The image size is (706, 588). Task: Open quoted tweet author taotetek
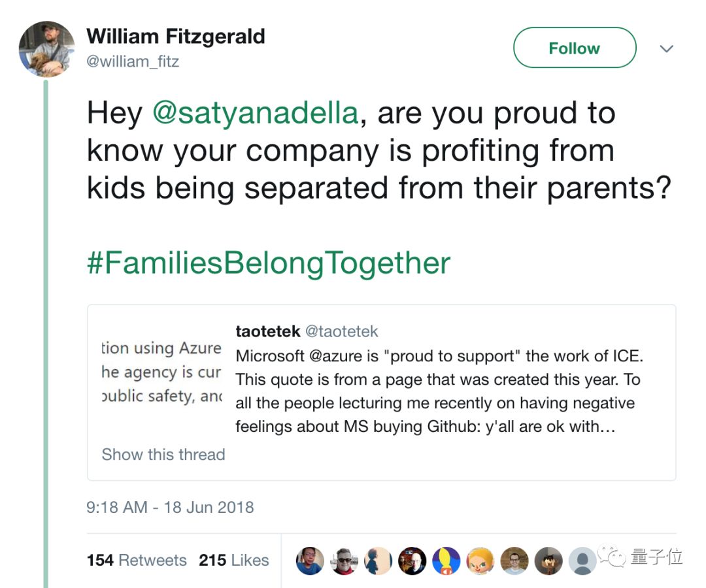[268, 331]
